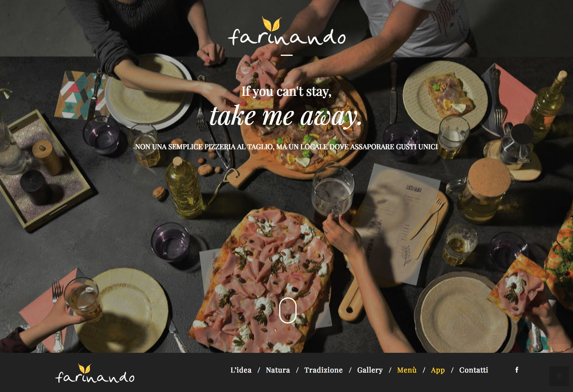Click the scroll-down mouse indicator icon
Viewport: 573px width, 392px height.
288,310
